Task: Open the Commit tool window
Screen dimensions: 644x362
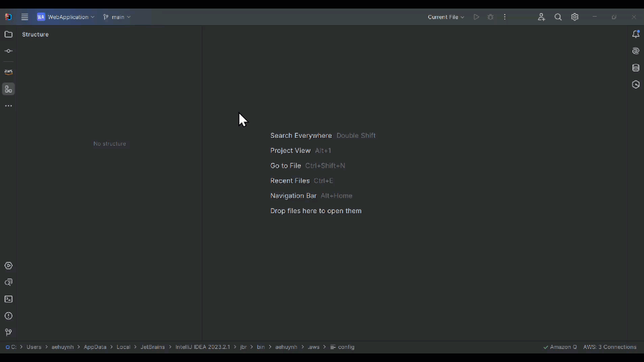Action: point(8,50)
